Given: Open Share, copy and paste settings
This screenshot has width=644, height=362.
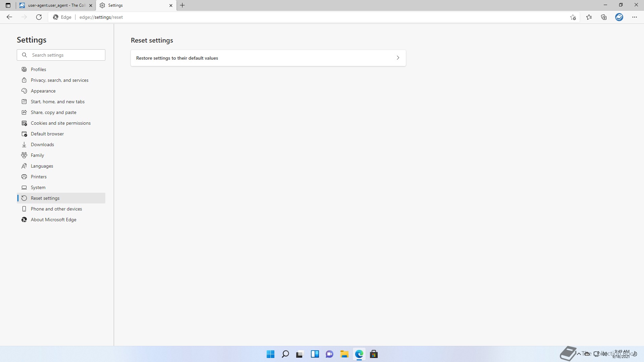Looking at the screenshot, I should tap(61, 112).
